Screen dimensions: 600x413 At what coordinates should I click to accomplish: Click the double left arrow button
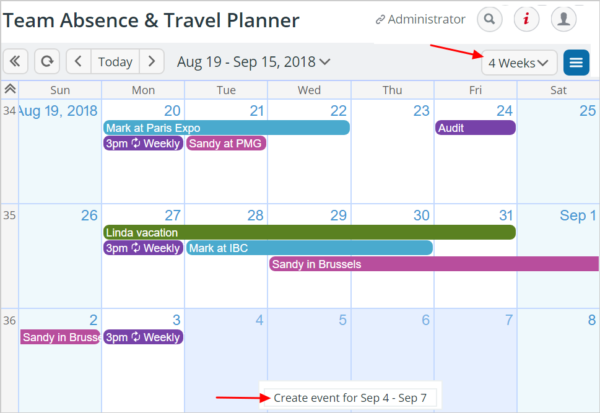[x=15, y=61]
